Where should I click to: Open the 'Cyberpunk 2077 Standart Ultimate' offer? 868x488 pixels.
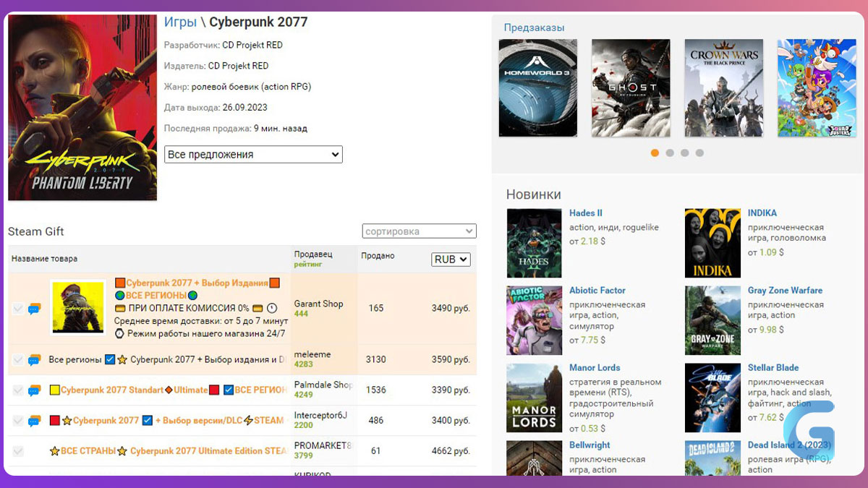[168, 390]
